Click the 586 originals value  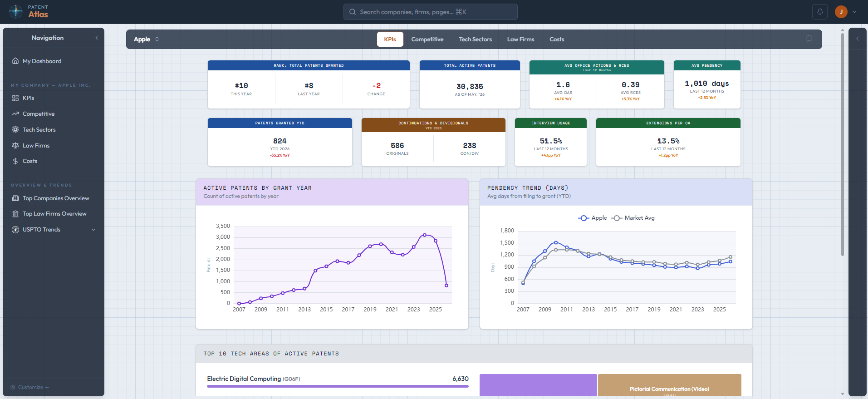point(397,146)
